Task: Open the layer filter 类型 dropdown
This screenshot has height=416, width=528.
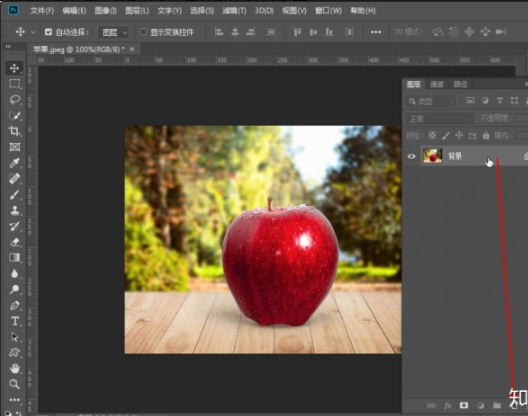Action: (431, 101)
